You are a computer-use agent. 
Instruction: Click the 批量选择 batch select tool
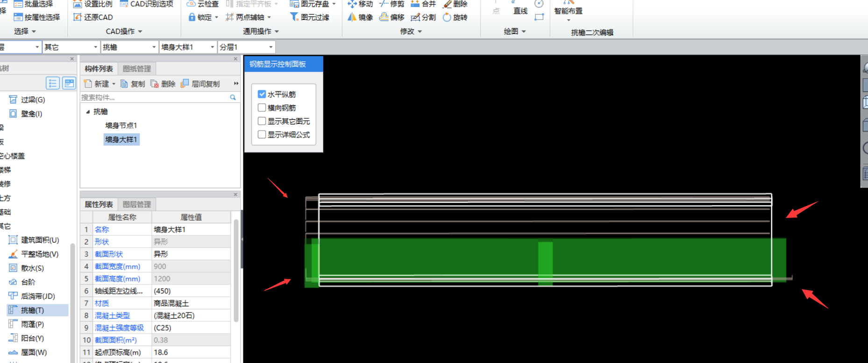click(33, 4)
